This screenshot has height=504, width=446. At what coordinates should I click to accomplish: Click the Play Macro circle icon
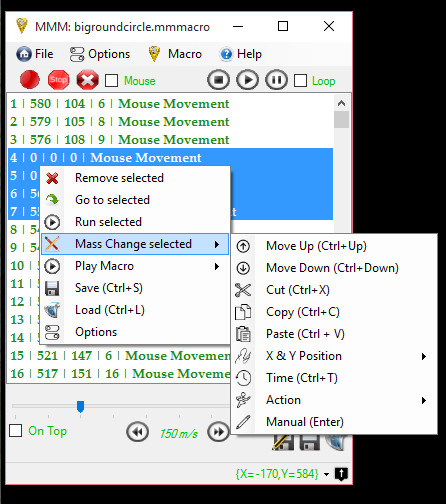[x=52, y=266]
